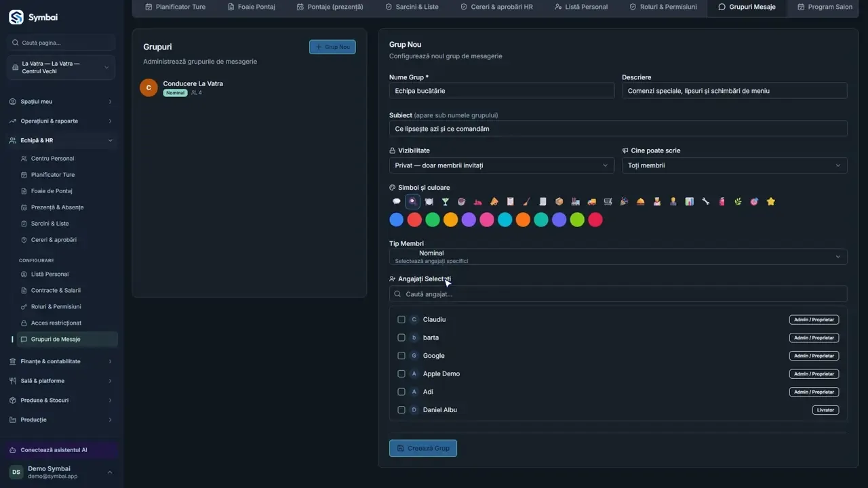Pick the cardboard package symbol
The width and height of the screenshot is (868, 488).
pos(559,201)
